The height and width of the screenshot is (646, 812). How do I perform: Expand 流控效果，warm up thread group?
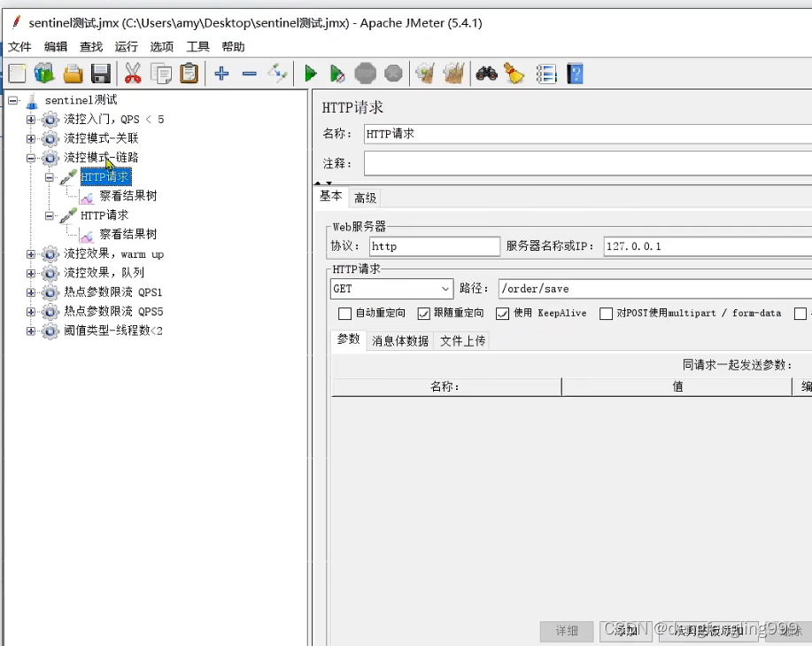pos(31,254)
